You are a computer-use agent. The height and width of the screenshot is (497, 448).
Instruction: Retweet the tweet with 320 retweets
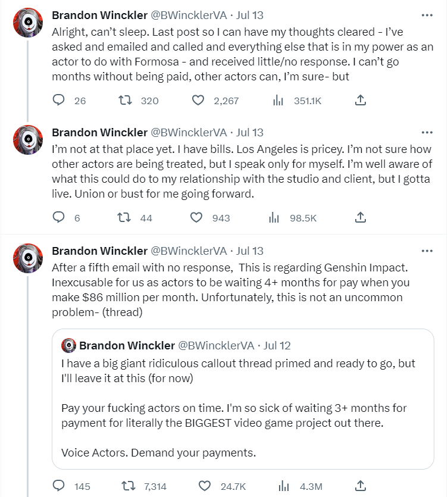tap(125, 101)
